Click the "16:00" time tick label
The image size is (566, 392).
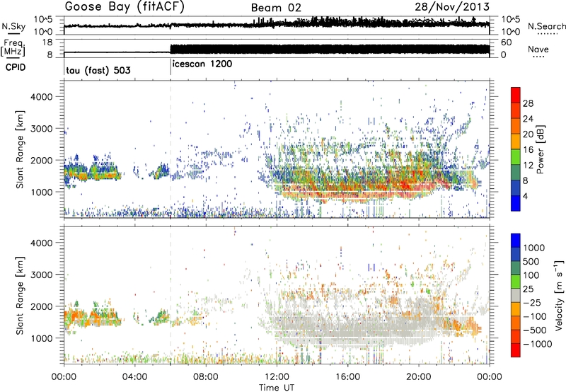(x=347, y=376)
